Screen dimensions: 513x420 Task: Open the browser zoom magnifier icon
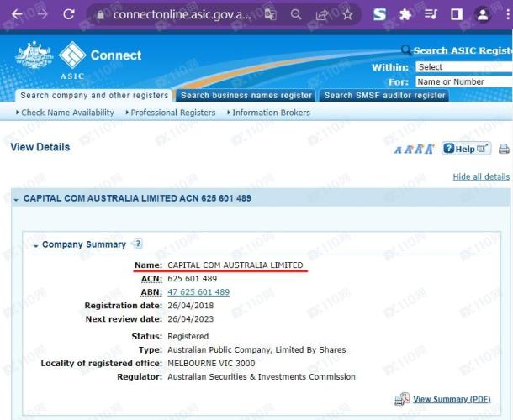(x=296, y=14)
